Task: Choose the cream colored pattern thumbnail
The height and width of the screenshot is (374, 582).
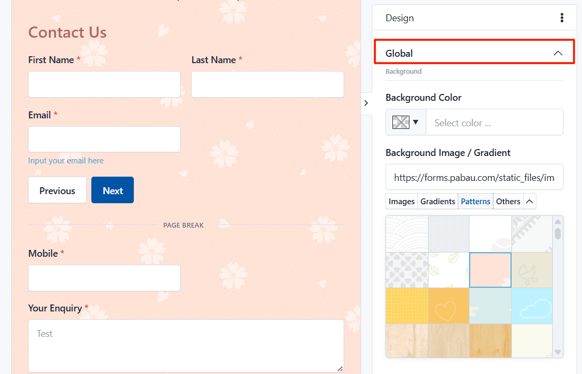Action: [532, 341]
